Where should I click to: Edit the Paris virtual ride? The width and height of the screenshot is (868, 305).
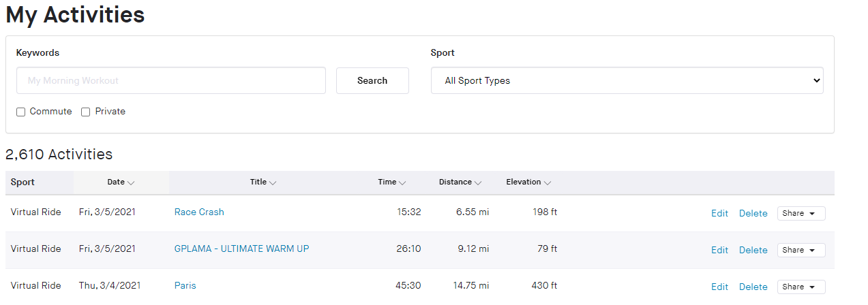[719, 287]
